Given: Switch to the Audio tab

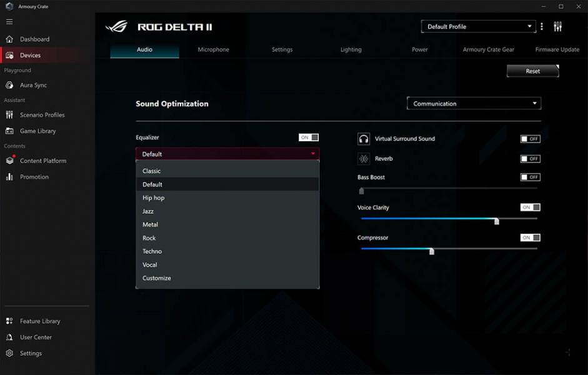Looking at the screenshot, I should (x=144, y=50).
